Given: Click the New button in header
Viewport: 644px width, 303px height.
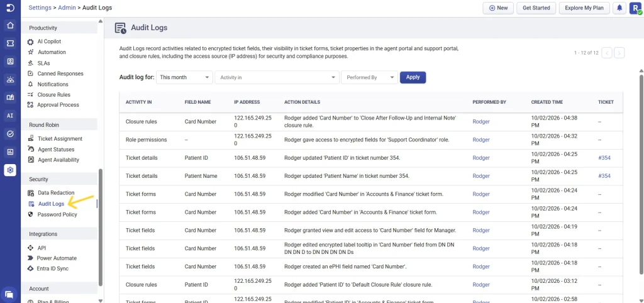Looking at the screenshot, I should click(498, 8).
